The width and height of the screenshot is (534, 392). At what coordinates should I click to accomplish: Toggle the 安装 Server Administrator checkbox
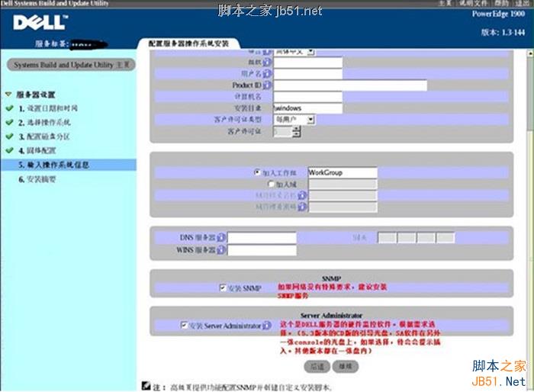(x=184, y=325)
